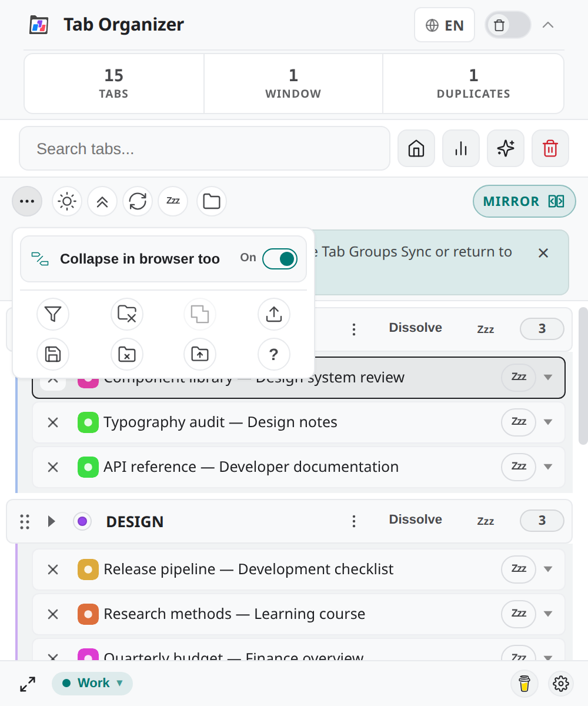Sleep the API reference tab
This screenshot has height=706, width=588.
pos(519,467)
